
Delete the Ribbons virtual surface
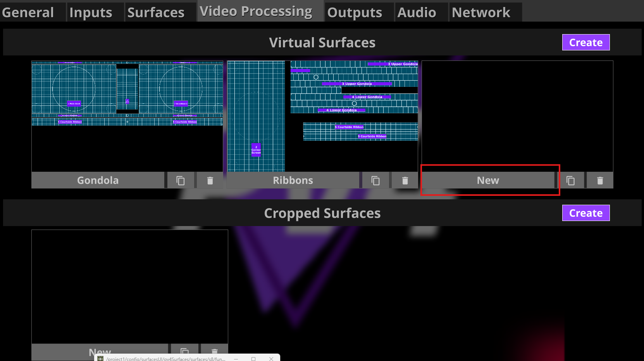[405, 180]
